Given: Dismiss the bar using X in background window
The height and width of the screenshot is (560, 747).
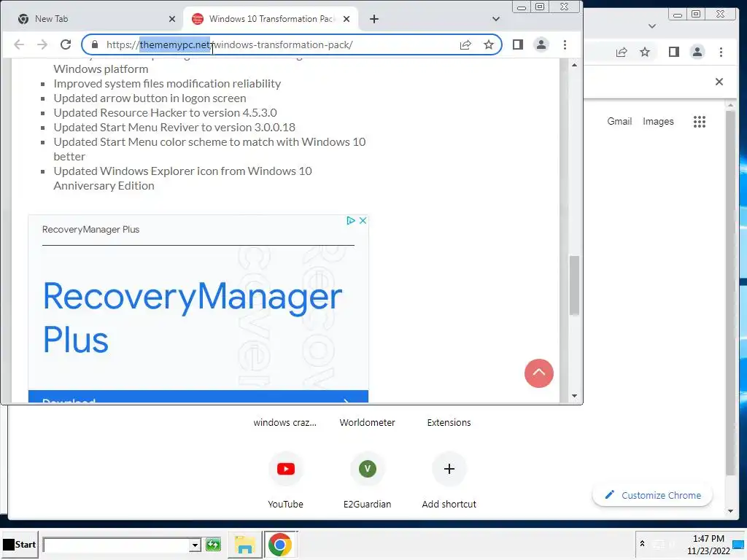Looking at the screenshot, I should (x=719, y=82).
